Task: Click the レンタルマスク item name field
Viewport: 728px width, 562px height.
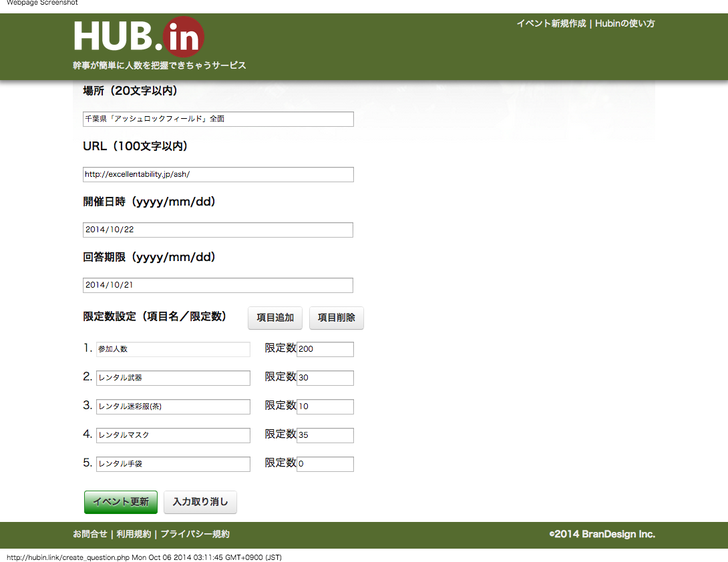Action: click(173, 435)
